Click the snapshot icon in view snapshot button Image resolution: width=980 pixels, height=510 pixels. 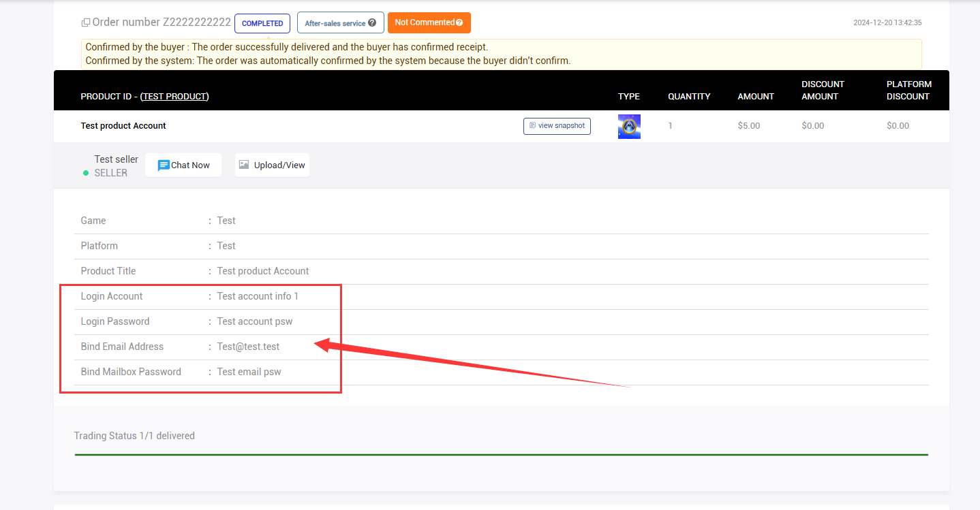(x=532, y=126)
